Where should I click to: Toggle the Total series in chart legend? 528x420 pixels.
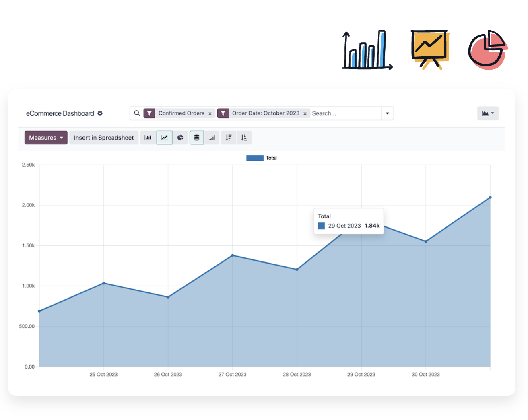(x=262, y=158)
